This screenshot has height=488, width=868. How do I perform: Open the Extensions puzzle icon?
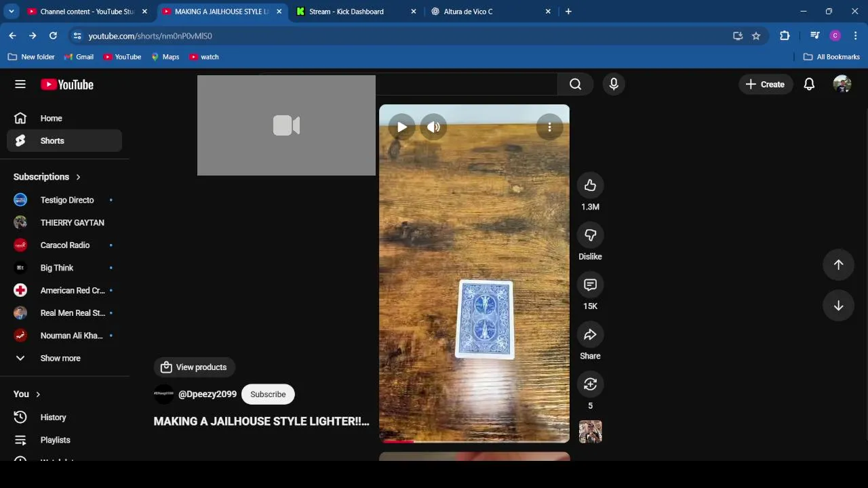click(x=785, y=36)
